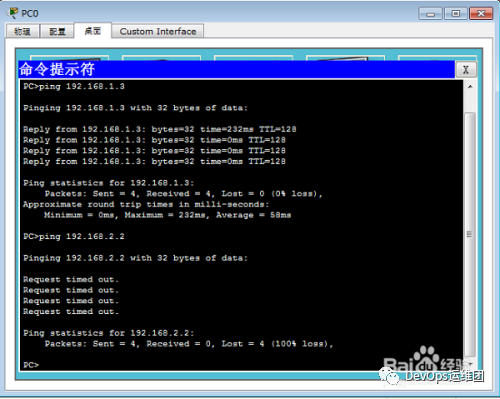Close the 命令提示符 window with X
Image resolution: width=500 pixels, height=399 pixels.
(x=466, y=70)
